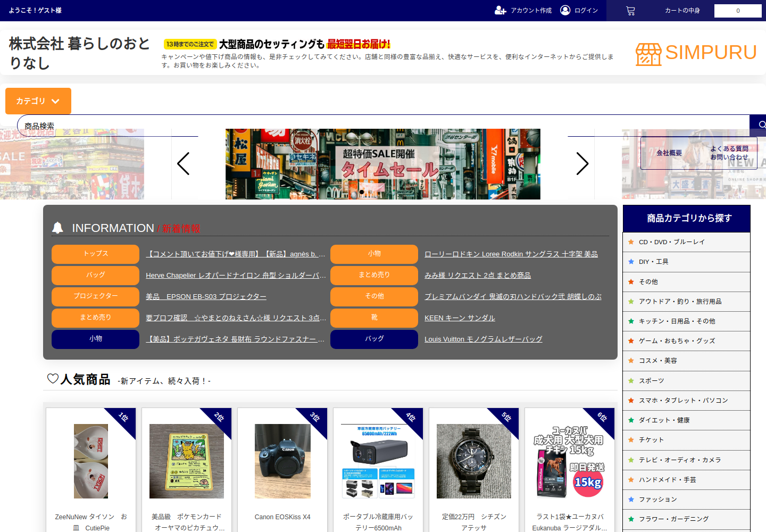Open the Canon EOSKiss X4 product thumbnail

coord(282,461)
